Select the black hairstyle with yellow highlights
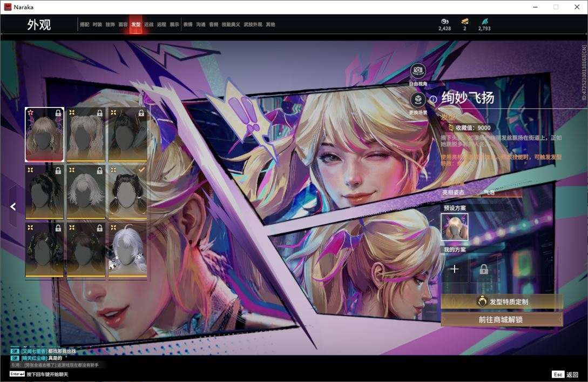The height and width of the screenshot is (382, 588). coord(45,250)
